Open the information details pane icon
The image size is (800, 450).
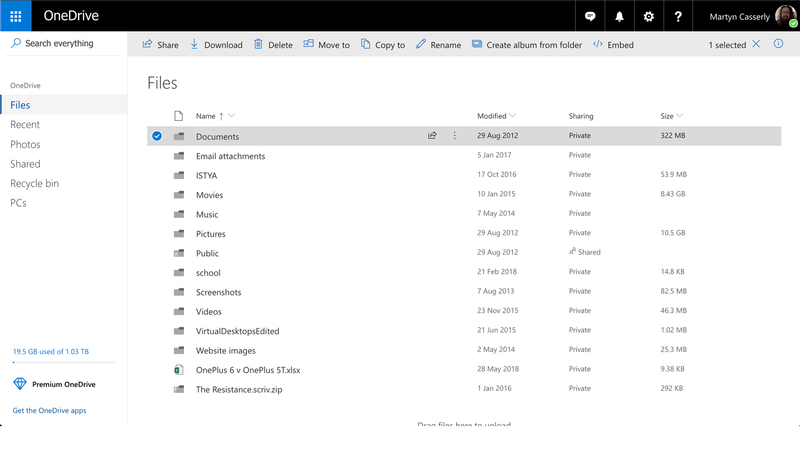tap(778, 43)
